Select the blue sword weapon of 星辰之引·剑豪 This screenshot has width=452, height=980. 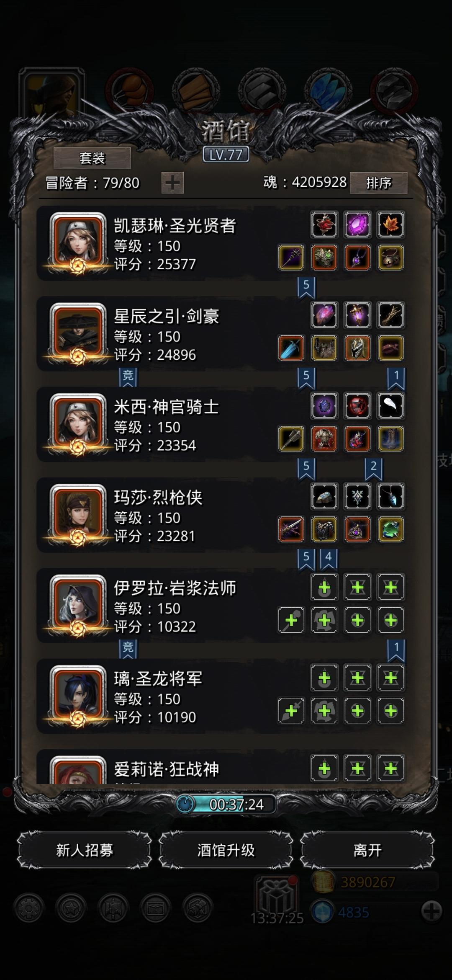tap(291, 348)
